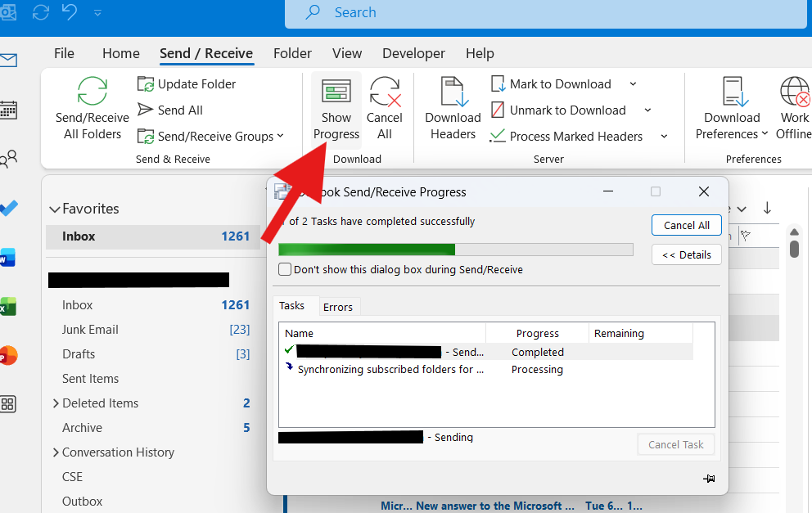
Task: Check Don't show this dialog box
Action: [x=285, y=269]
